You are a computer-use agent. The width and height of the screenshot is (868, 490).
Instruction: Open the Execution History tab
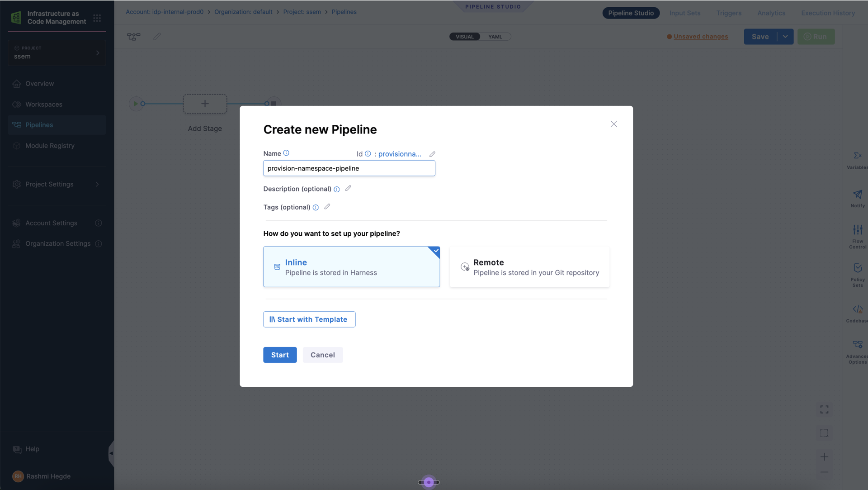tap(828, 13)
